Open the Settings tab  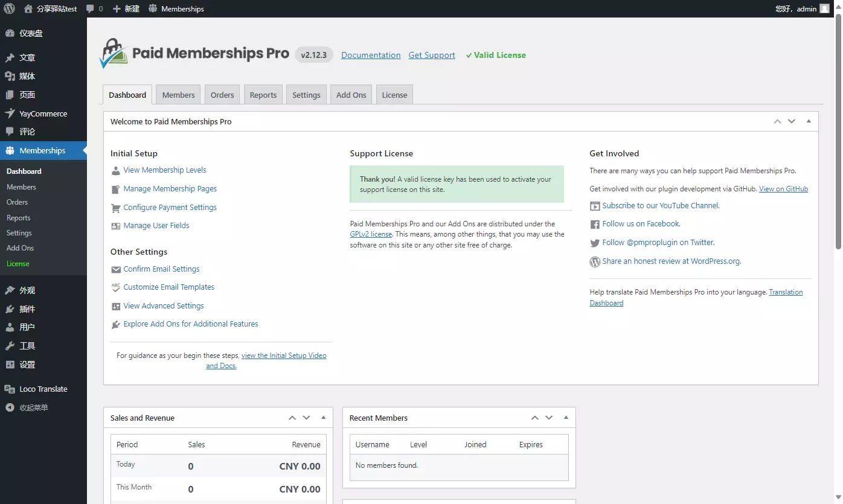coord(306,95)
